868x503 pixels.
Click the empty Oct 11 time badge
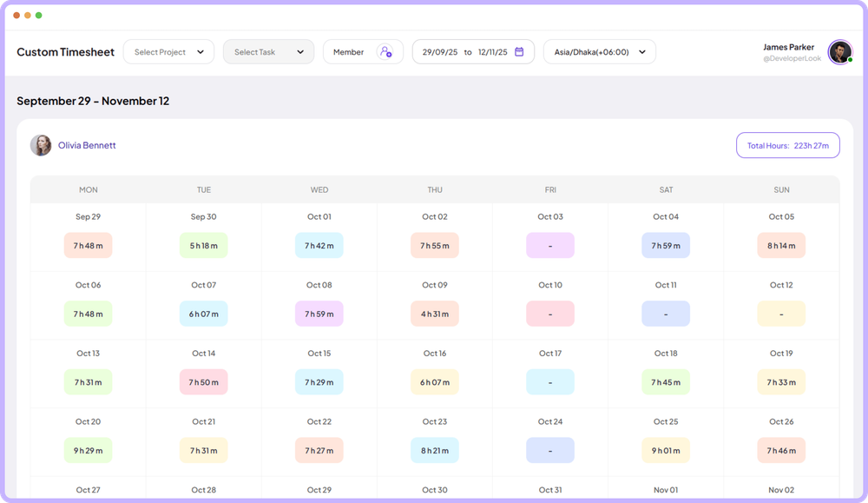coord(666,314)
